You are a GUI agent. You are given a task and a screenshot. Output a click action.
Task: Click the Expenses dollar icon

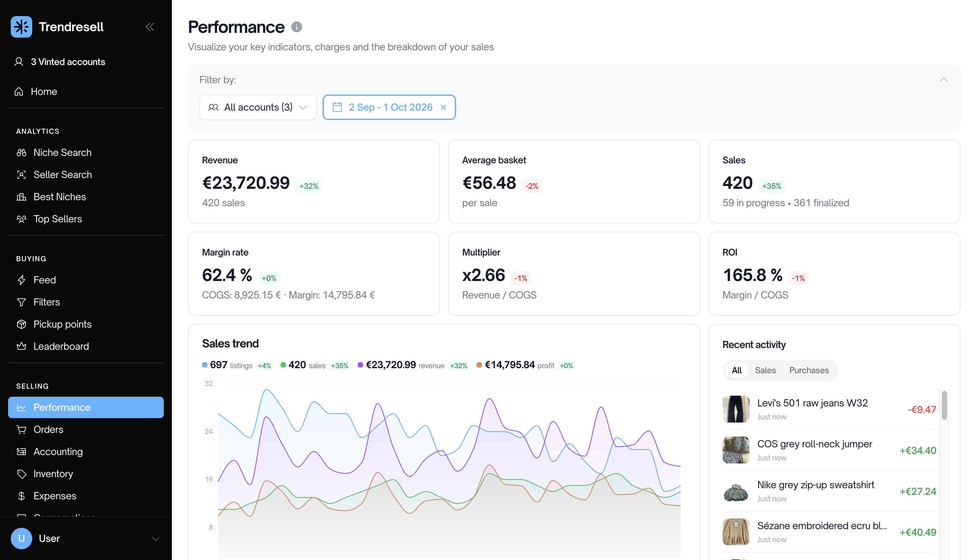tap(21, 496)
